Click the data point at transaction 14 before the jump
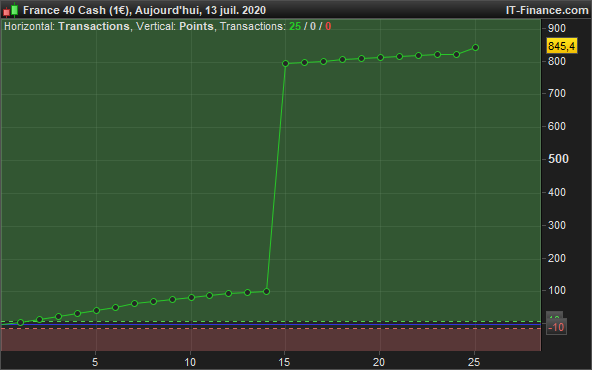The width and height of the screenshot is (592, 370). [266, 291]
